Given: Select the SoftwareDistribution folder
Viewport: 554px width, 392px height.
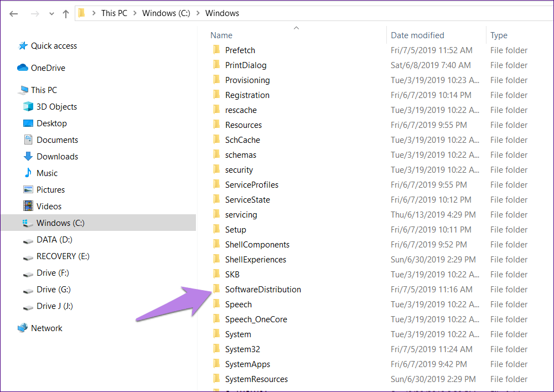Looking at the screenshot, I should [x=263, y=290].
